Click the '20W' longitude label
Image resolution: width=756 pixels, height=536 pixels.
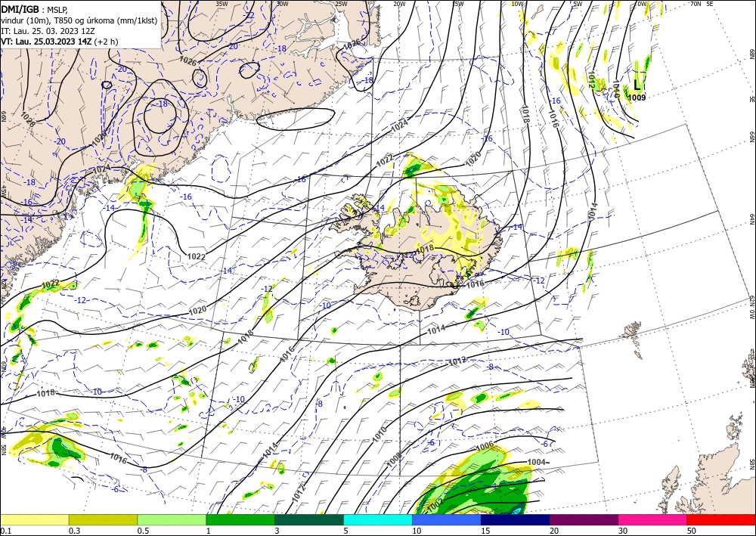(399, 4)
